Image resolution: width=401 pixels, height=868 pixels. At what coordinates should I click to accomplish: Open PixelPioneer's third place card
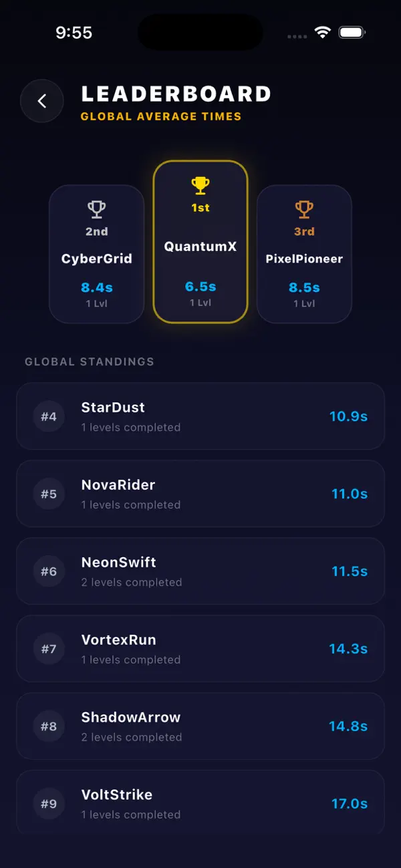coord(304,254)
